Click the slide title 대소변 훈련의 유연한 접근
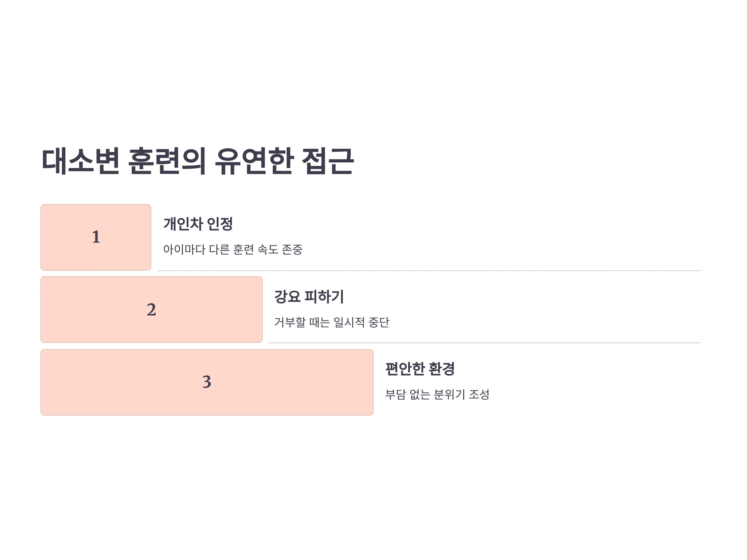This screenshot has width=747, height=560. [x=198, y=161]
